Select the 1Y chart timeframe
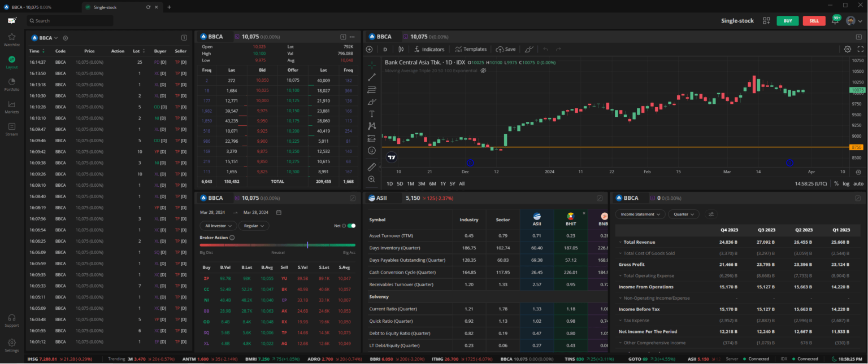 click(x=444, y=183)
